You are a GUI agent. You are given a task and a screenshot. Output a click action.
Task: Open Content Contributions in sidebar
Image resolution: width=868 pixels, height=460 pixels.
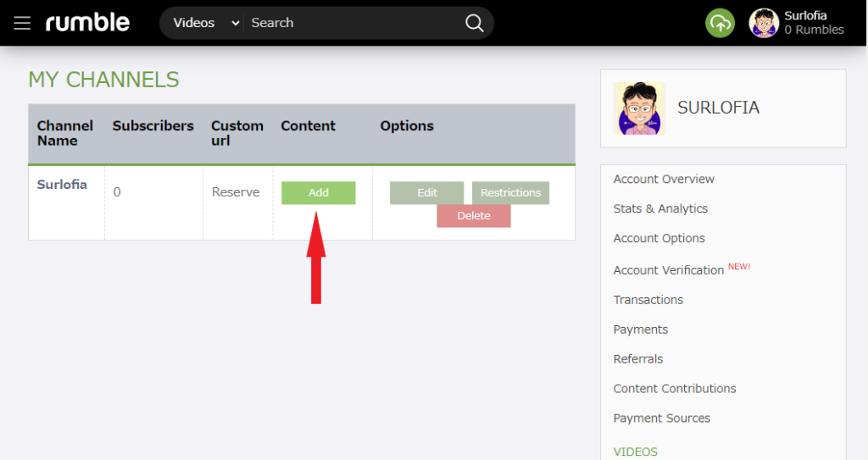(x=674, y=388)
